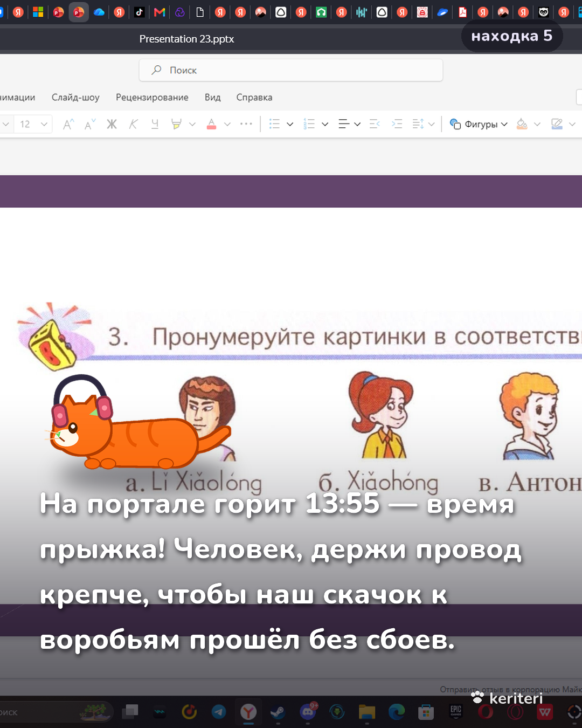The height and width of the screenshot is (728, 582).
Task: Apply shape outline pen
Action: tap(557, 124)
